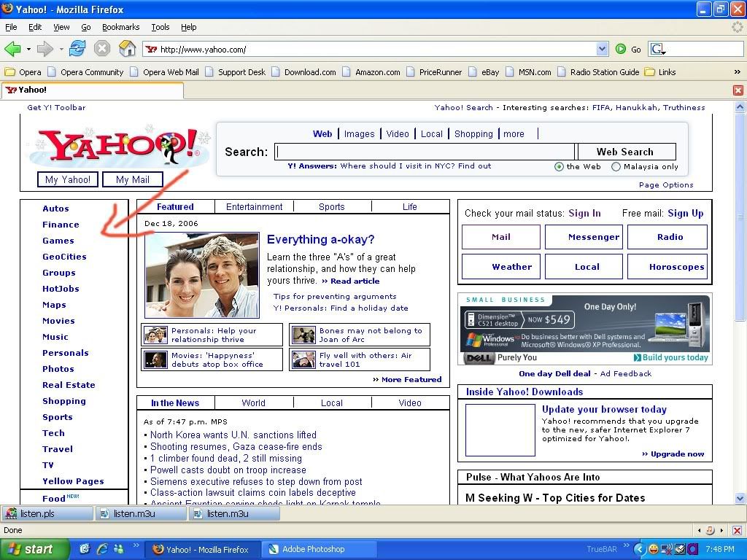Click the GeoCities link in sidebar
Image resolution: width=747 pixels, height=560 pixels.
click(x=64, y=257)
